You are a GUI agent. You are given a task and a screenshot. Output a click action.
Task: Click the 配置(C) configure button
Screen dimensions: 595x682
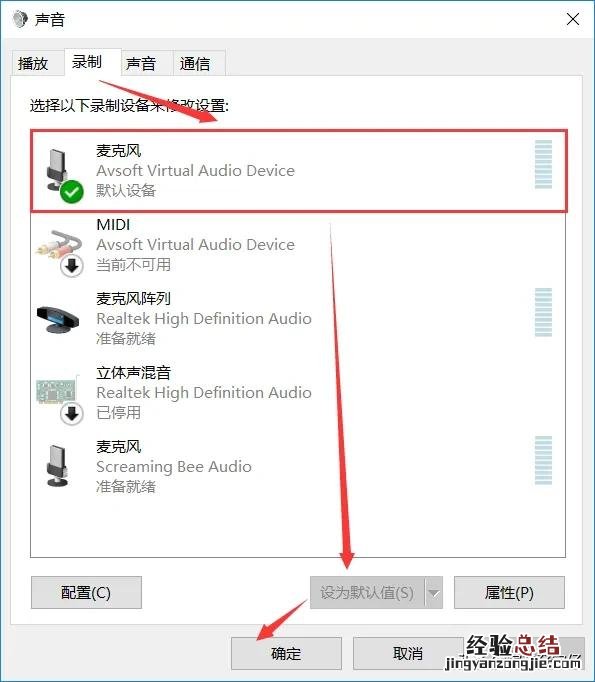point(86,593)
